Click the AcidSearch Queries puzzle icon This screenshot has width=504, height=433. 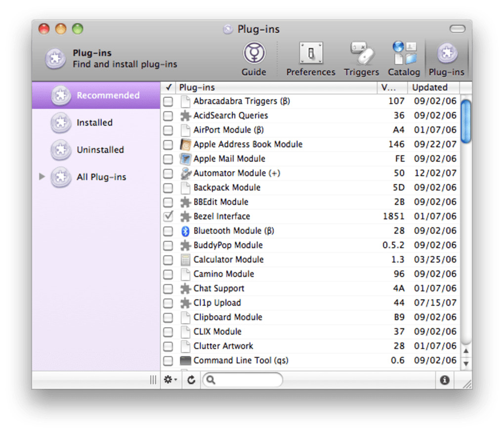click(x=185, y=116)
